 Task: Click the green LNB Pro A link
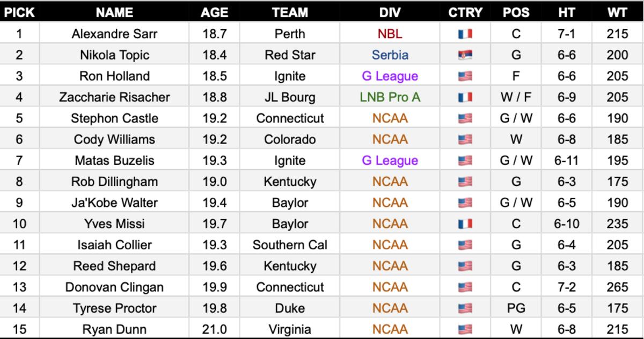(x=390, y=97)
